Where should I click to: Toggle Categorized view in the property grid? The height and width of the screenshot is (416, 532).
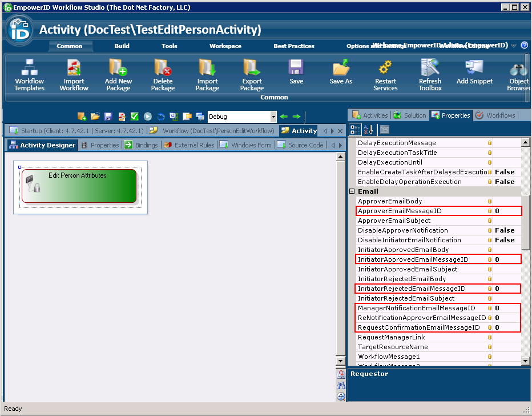point(355,130)
